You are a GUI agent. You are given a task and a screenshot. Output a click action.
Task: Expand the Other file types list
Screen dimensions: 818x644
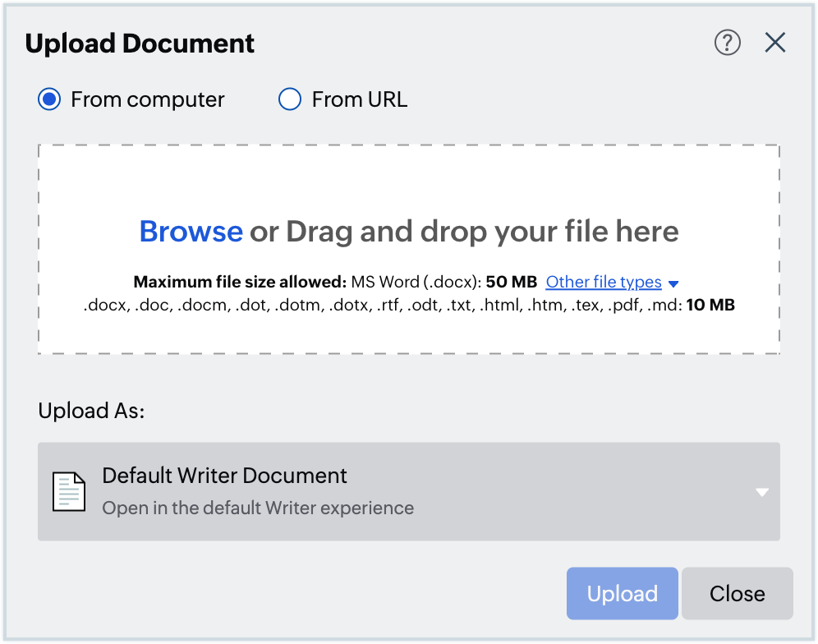(604, 282)
